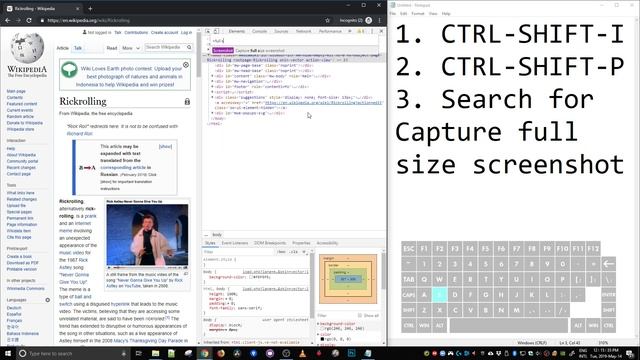Viewport: 640px width, 360px height.
Task: Click the Chrome taskbar icon
Action: [204, 353]
